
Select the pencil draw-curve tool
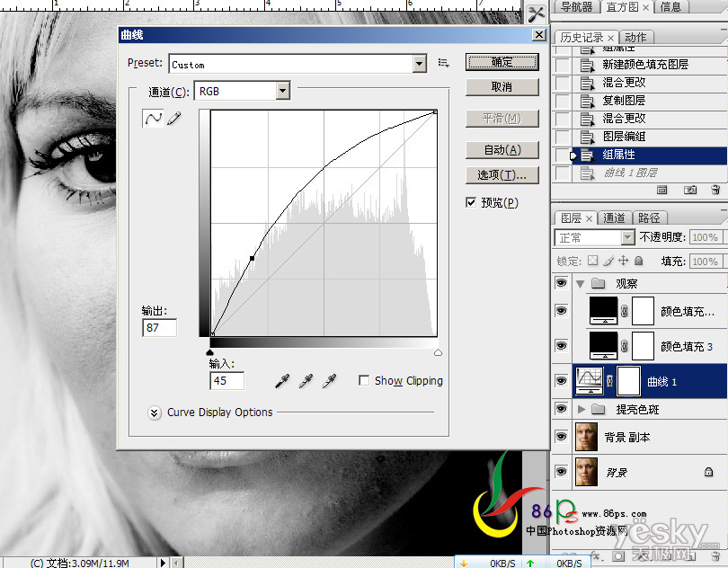pos(174,119)
